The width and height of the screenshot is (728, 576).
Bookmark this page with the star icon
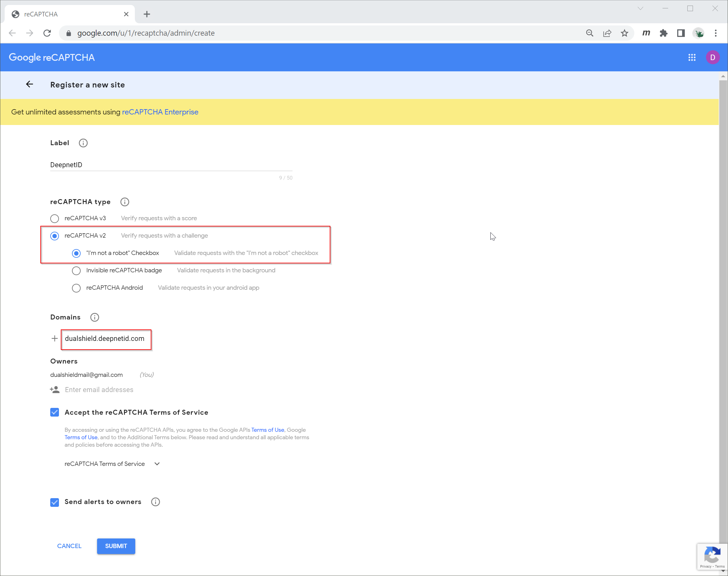(x=624, y=33)
